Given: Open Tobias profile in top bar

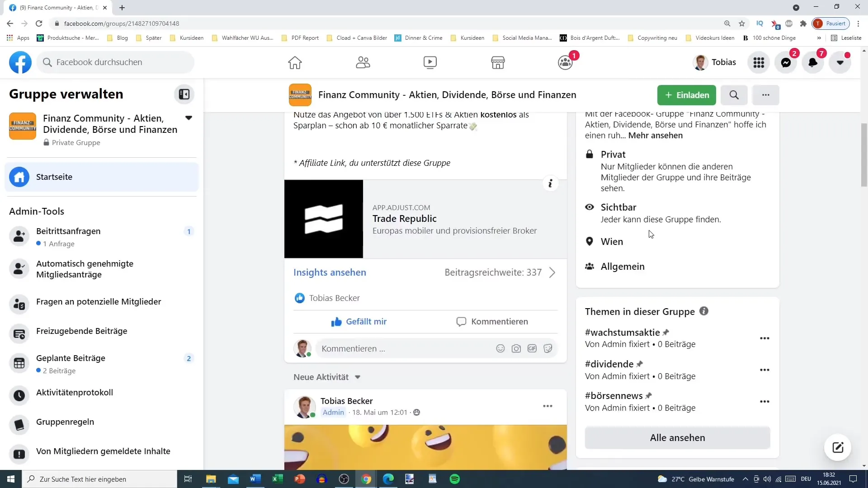Looking at the screenshot, I should [x=715, y=62].
